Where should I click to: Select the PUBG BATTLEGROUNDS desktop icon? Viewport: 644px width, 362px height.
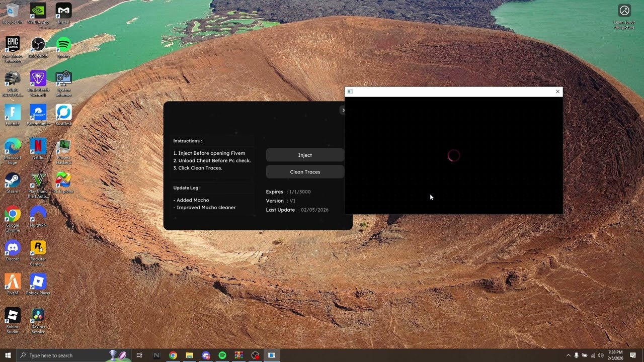[x=13, y=83]
